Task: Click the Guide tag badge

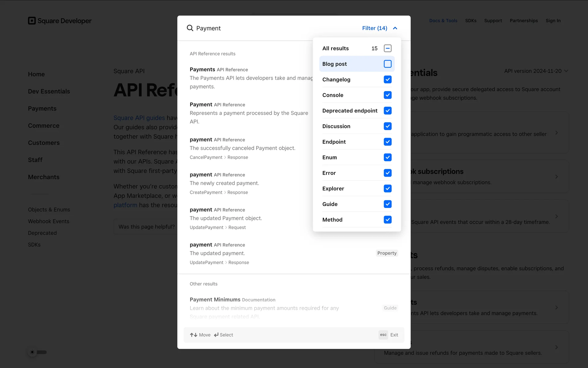Action: coord(390,308)
